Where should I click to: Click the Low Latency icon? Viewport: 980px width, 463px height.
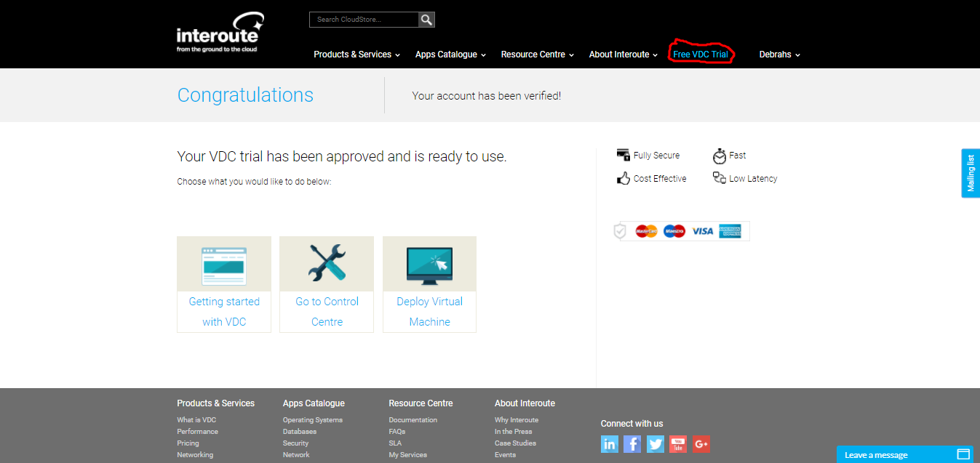pos(720,178)
